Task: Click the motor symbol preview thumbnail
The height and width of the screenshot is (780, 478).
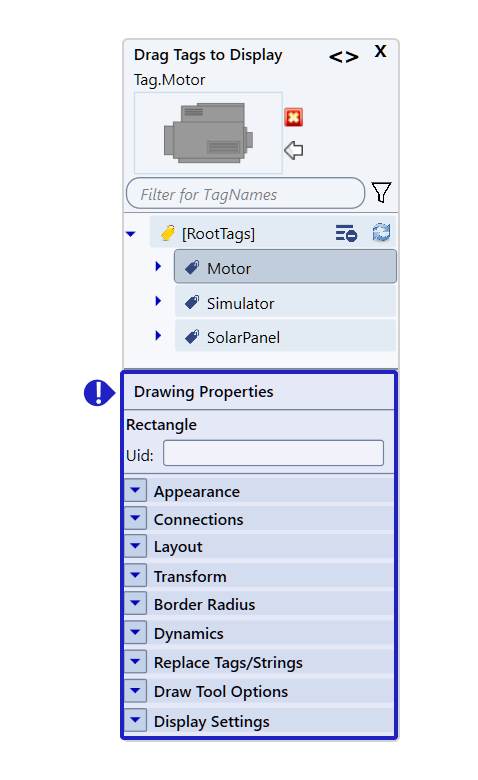Action: [208, 133]
